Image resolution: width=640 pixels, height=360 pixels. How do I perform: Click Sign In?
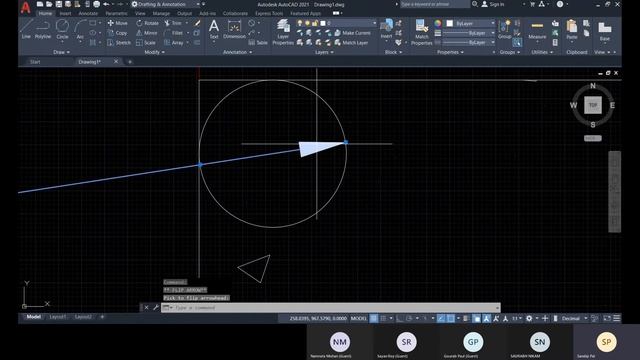pos(493,4)
